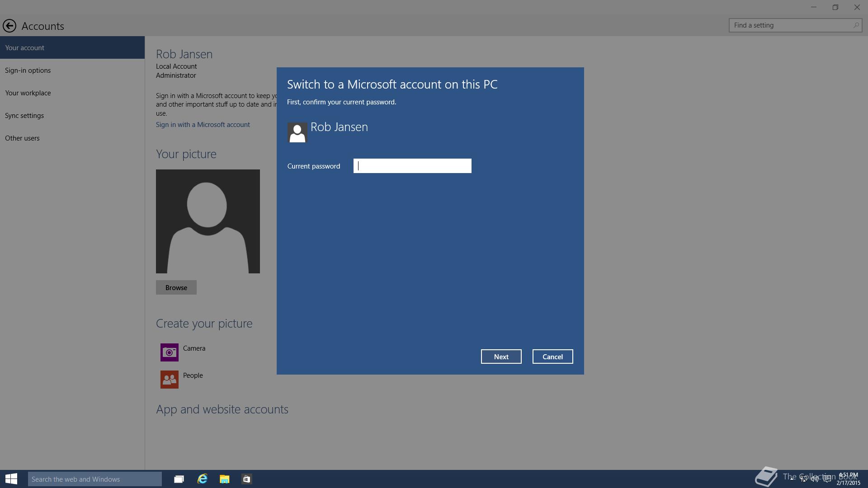Open Sign-in options in the sidebar
868x488 pixels.
pos(72,70)
